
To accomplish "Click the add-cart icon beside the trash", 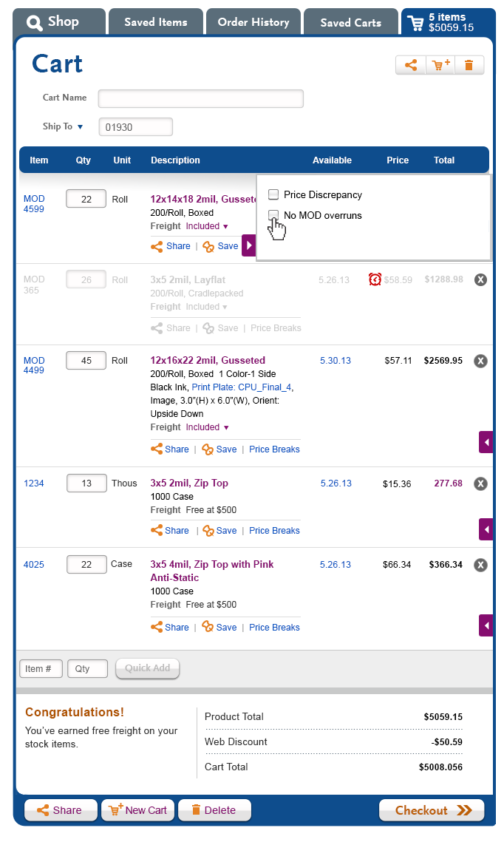I will pos(440,65).
